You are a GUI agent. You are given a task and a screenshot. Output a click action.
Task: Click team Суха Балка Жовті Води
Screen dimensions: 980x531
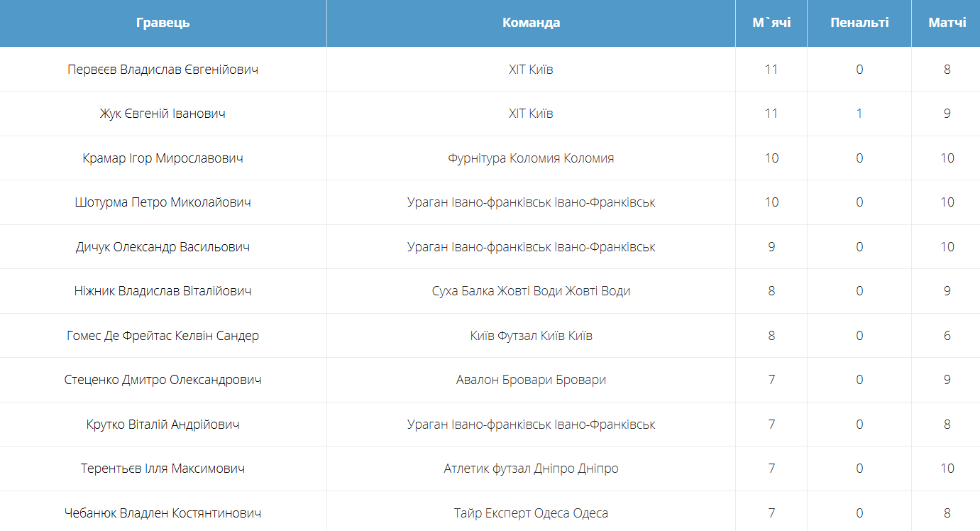(x=531, y=291)
